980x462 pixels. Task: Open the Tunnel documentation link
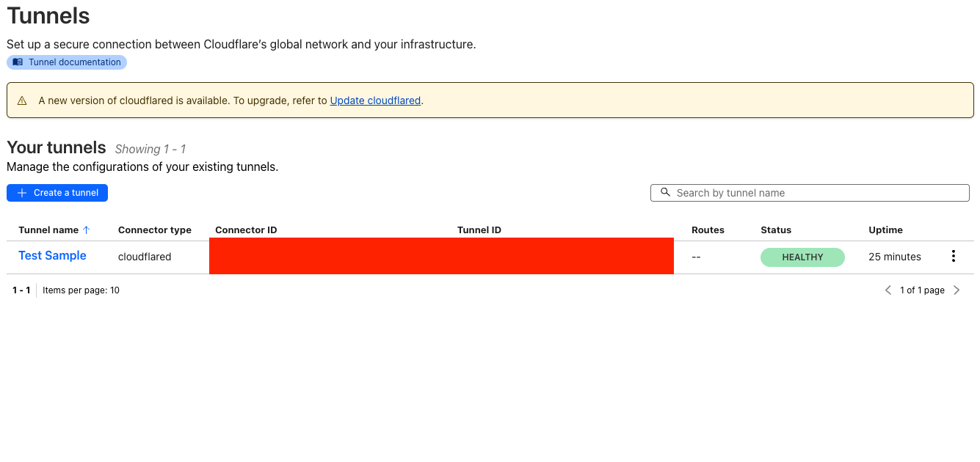pos(67,62)
